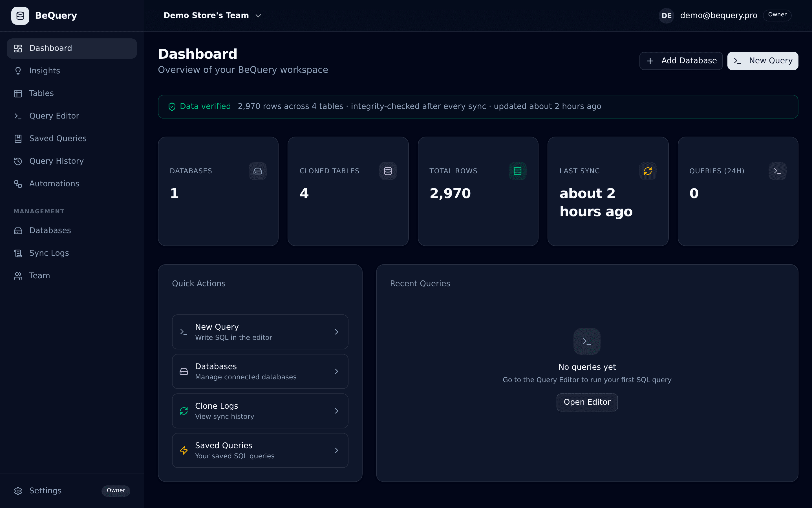Click the chevron on Databases quick action
The height and width of the screenshot is (508, 812).
337,371
